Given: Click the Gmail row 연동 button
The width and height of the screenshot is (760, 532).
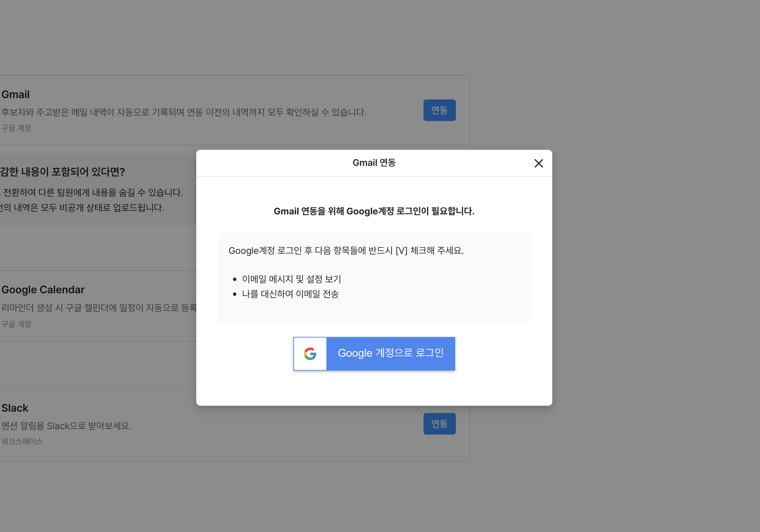Looking at the screenshot, I should point(439,110).
